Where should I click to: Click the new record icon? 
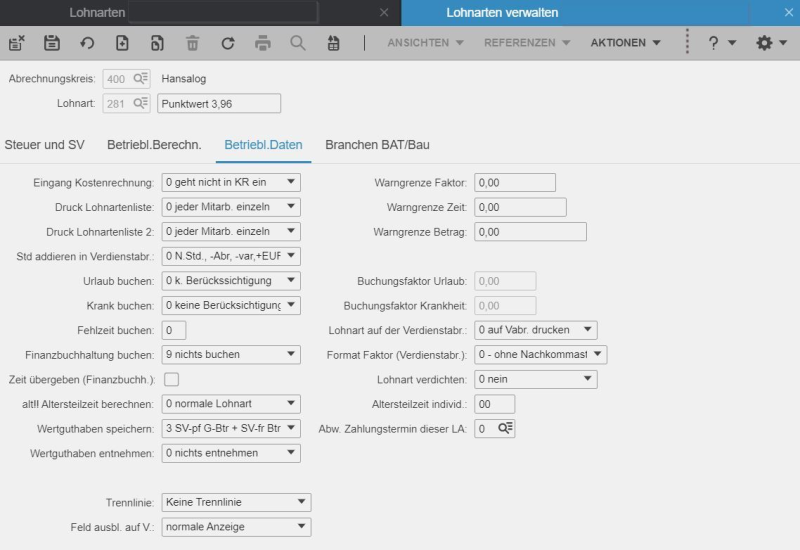click(x=122, y=43)
